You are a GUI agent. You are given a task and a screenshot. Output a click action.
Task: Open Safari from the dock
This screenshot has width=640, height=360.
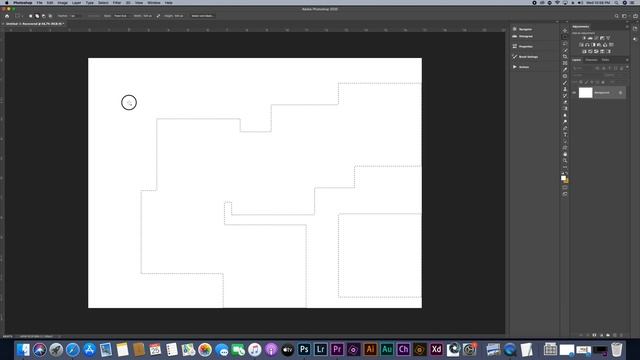coord(73,349)
